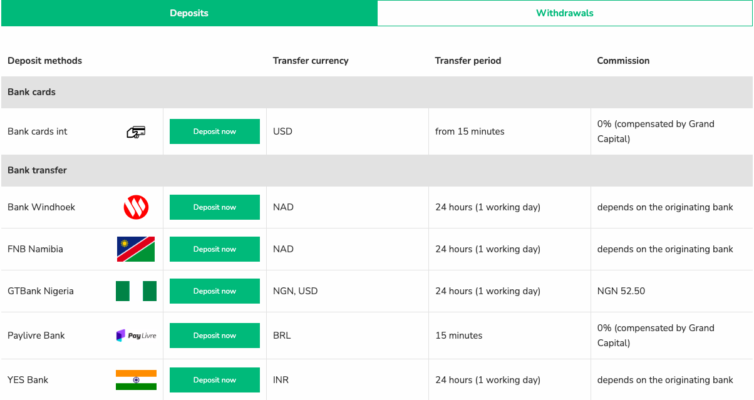Switch to the Deposits tab

click(x=189, y=13)
